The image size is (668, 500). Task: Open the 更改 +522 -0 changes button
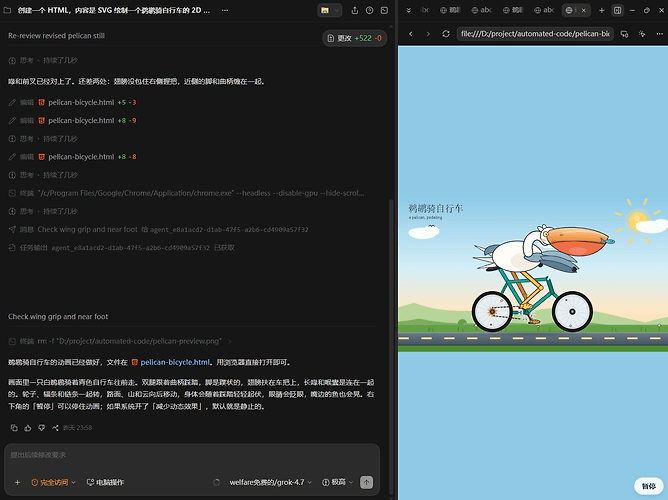(x=354, y=38)
